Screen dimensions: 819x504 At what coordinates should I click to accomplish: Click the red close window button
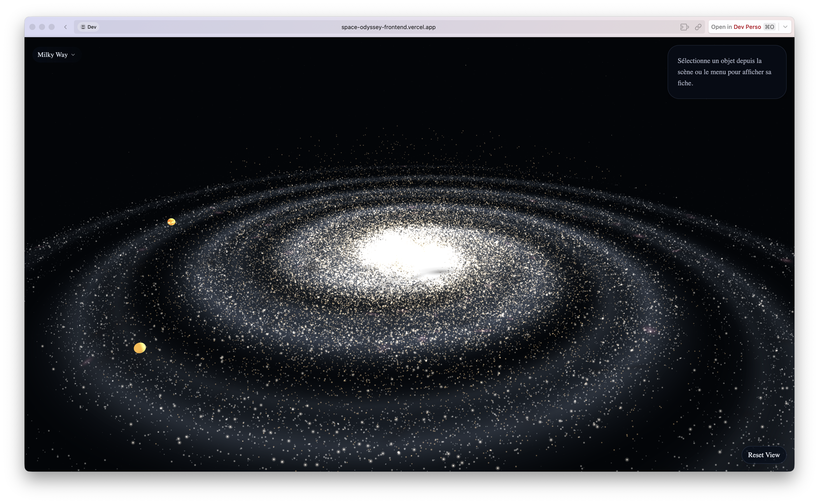click(x=32, y=27)
